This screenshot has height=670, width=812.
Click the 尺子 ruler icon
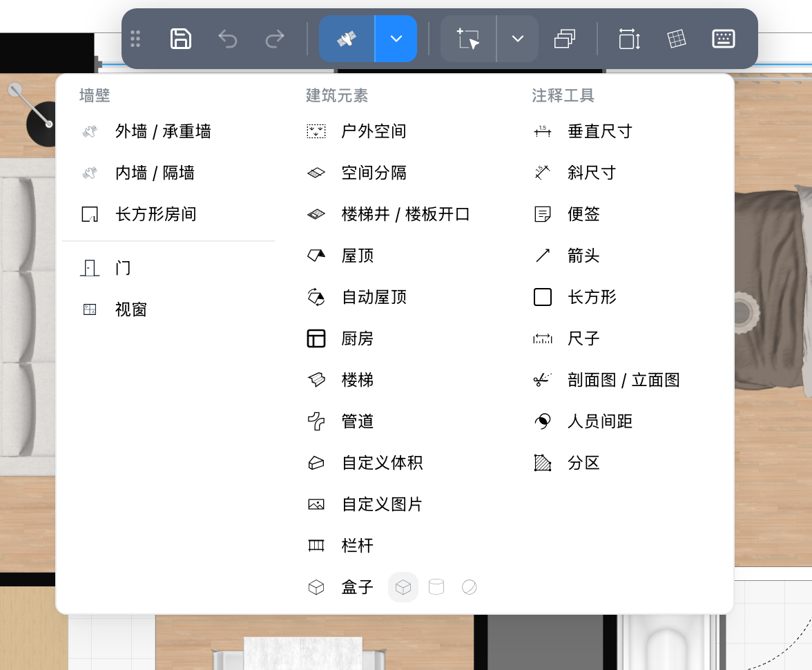[x=542, y=339]
